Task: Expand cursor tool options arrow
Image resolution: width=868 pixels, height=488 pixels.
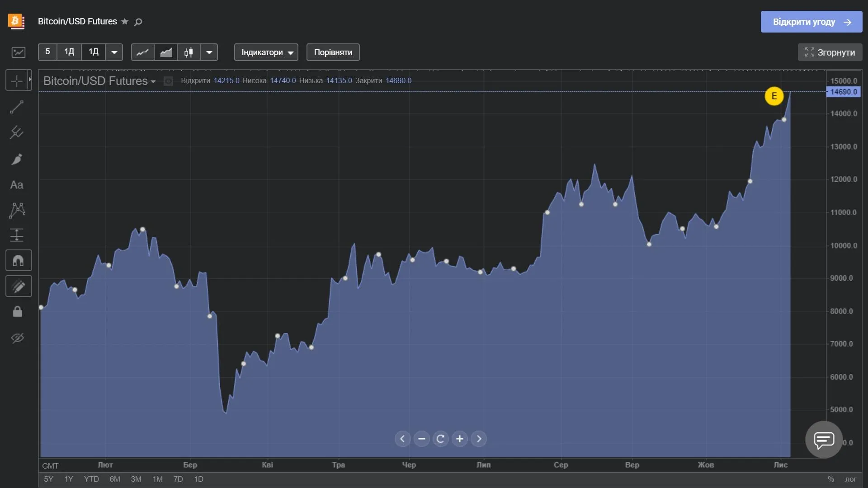Action: [x=30, y=80]
